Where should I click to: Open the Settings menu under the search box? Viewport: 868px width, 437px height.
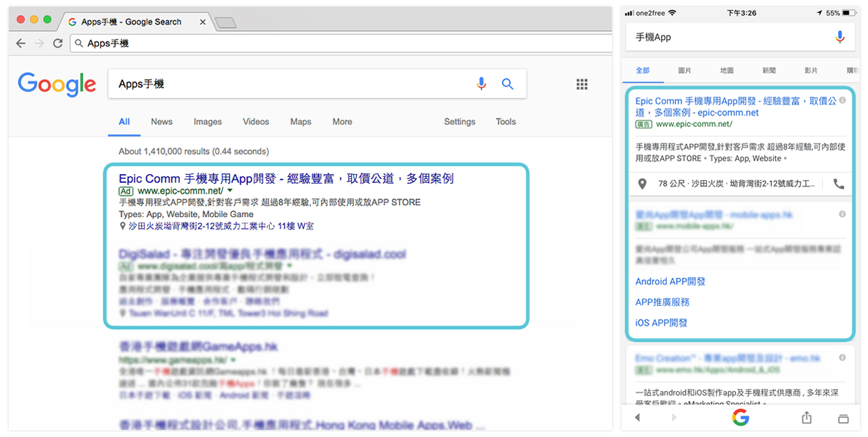(460, 122)
